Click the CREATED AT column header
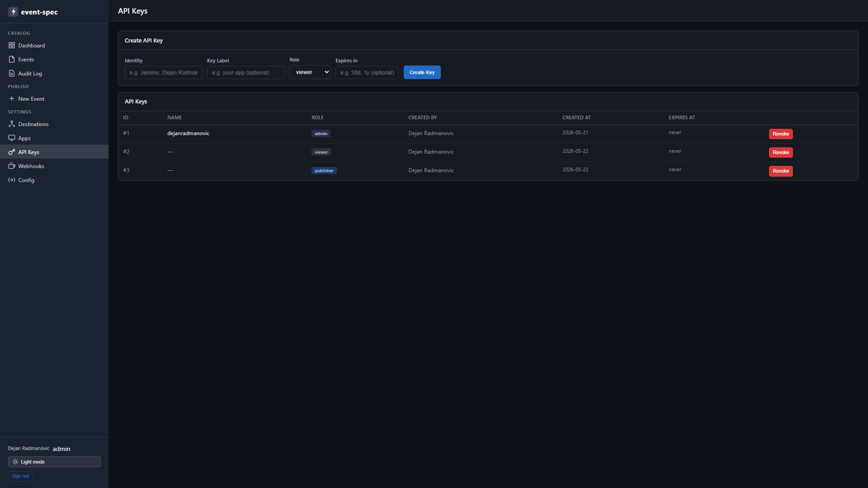 (576, 117)
